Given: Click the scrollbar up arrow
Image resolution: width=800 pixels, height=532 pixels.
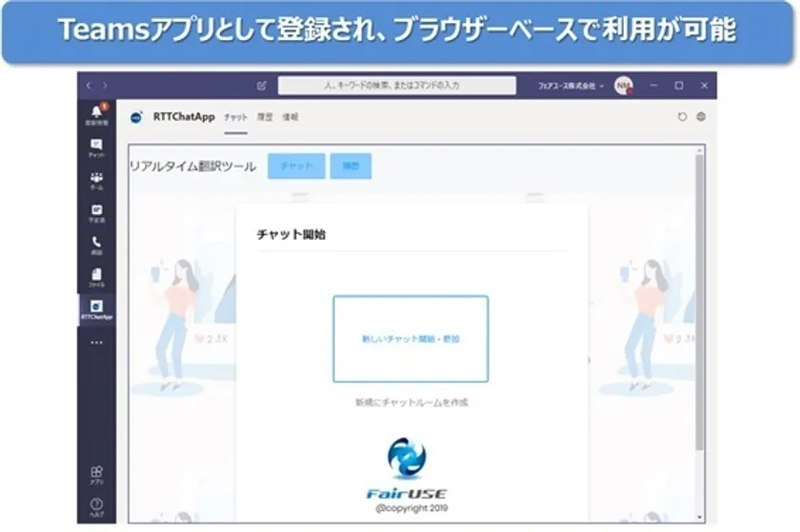Looking at the screenshot, I should [699, 150].
